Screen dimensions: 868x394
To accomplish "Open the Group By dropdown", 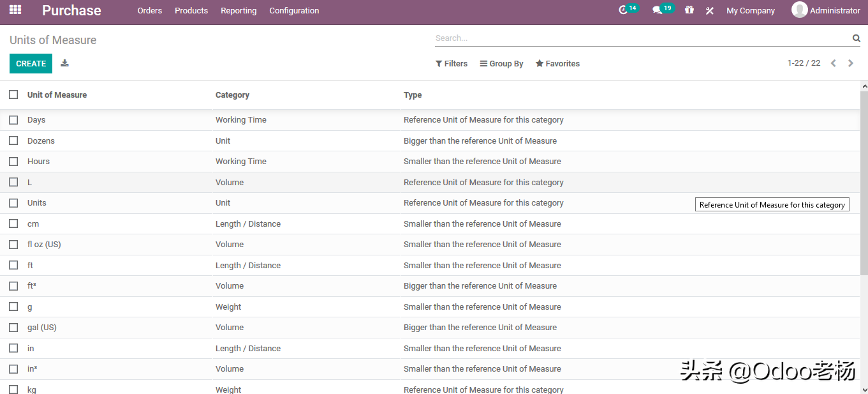I will (502, 64).
